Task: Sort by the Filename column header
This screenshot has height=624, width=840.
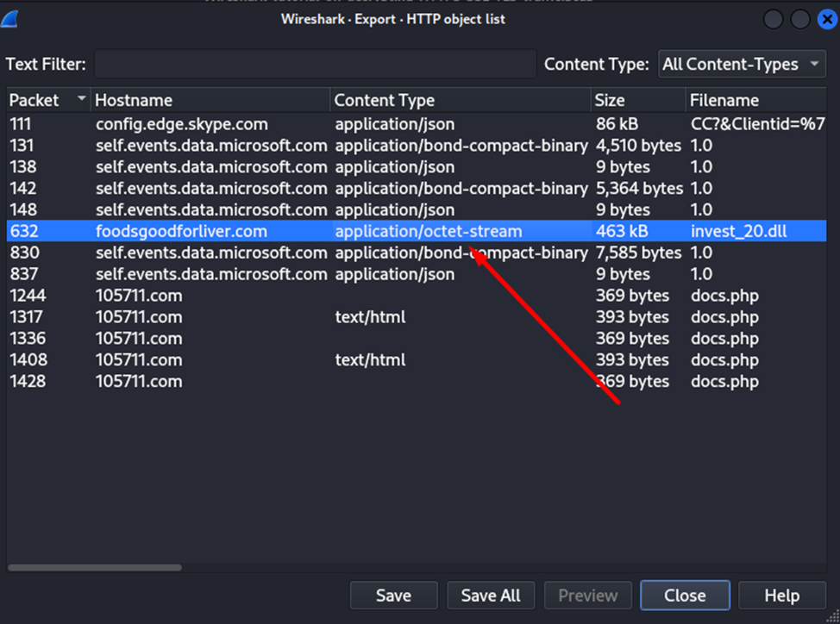Action: click(x=759, y=100)
